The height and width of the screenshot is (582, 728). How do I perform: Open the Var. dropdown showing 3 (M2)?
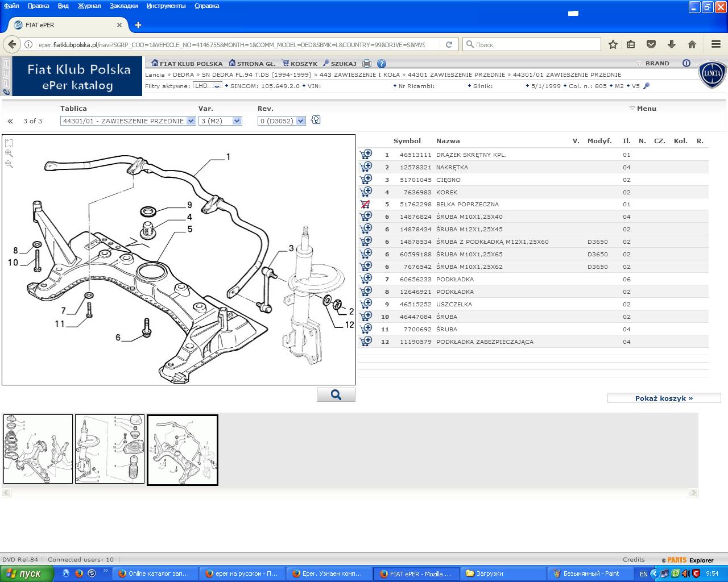tap(220, 121)
